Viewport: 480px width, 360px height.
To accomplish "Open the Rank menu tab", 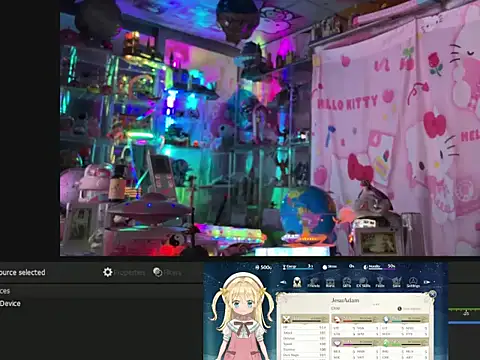I will point(330,283).
